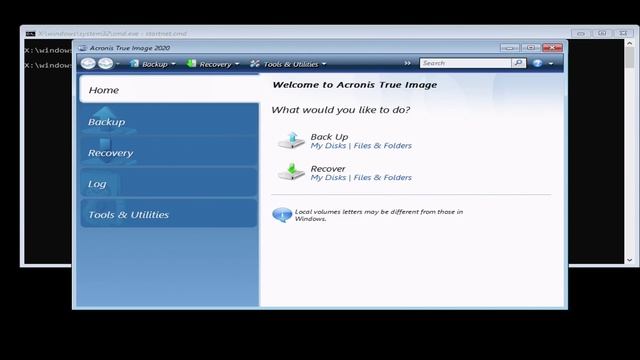Click the 'Recover' heading text
Viewport: 640px width, 360px height.
(328, 169)
